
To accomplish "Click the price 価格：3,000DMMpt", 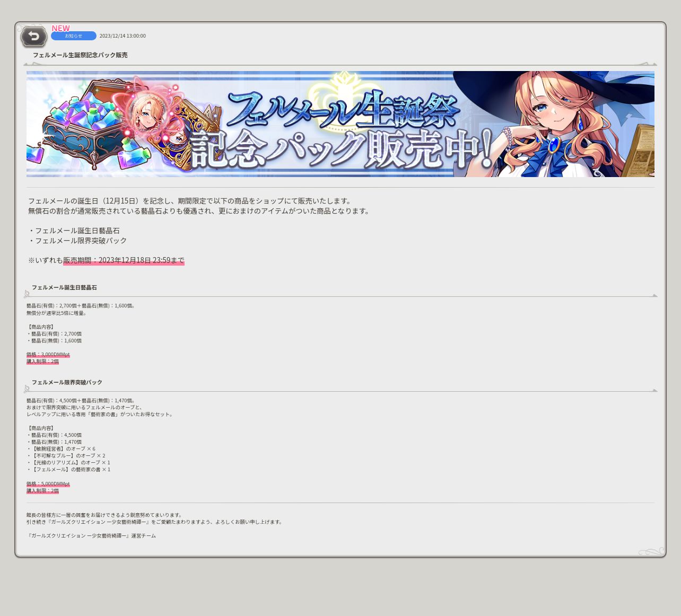I will pyautogui.click(x=48, y=355).
